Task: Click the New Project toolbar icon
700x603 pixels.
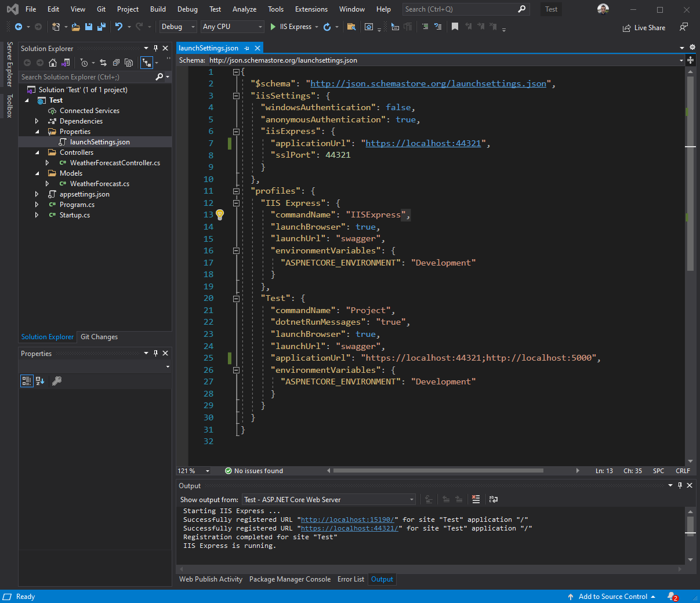Action: tap(56, 27)
